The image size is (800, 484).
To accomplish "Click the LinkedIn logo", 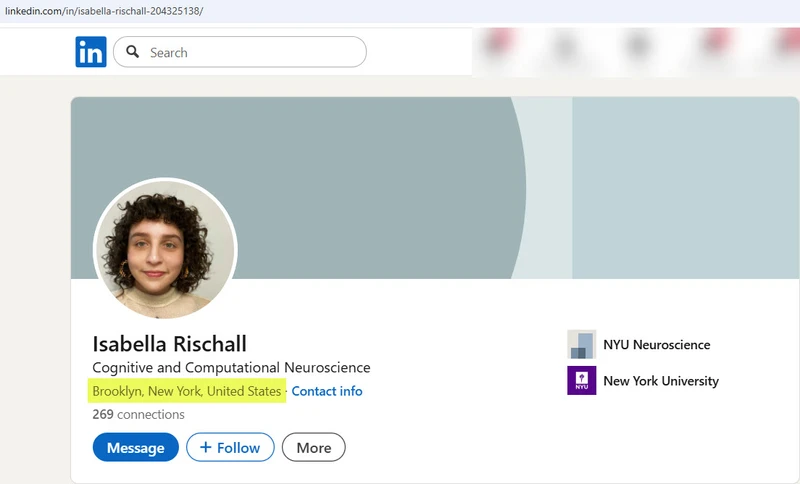I will pos(90,52).
